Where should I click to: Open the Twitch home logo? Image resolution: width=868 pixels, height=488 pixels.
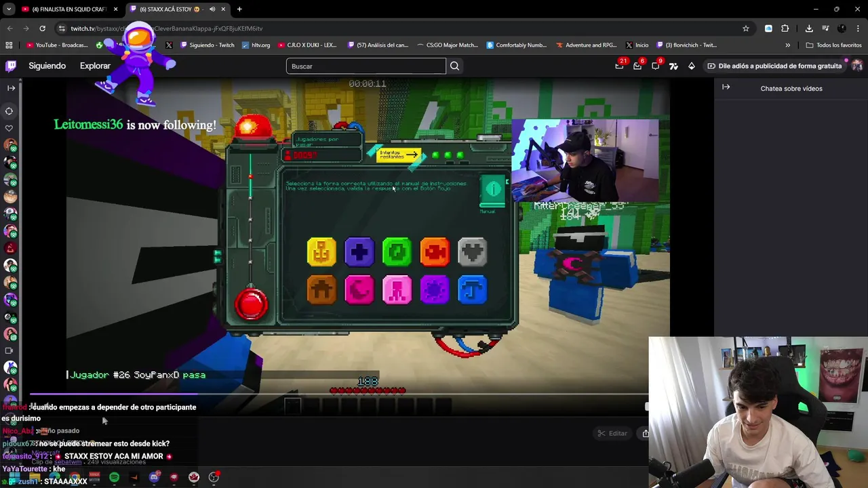tap(11, 66)
